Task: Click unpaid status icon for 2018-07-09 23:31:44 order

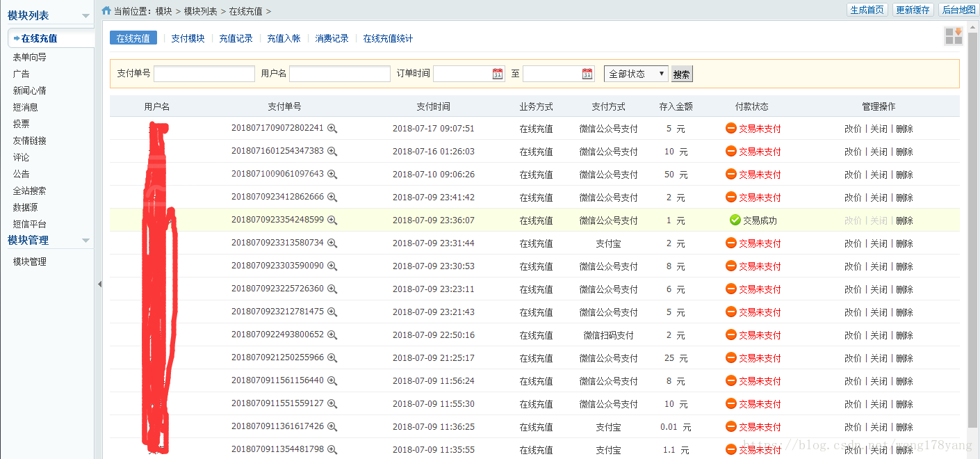Action: click(731, 243)
